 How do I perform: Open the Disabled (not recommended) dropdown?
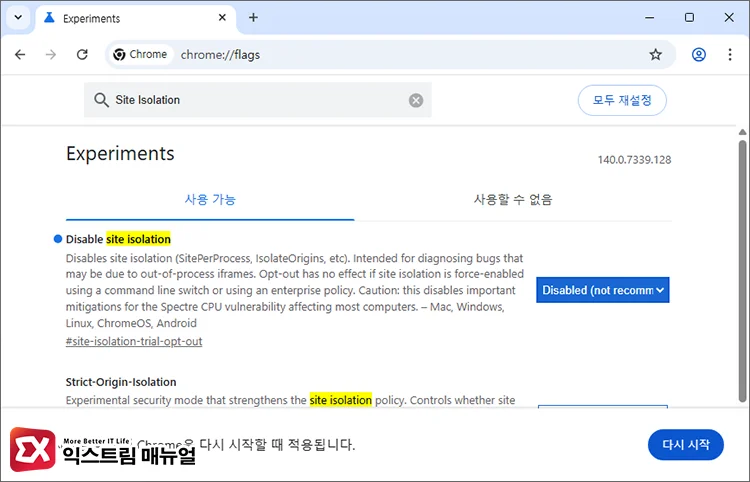603,290
